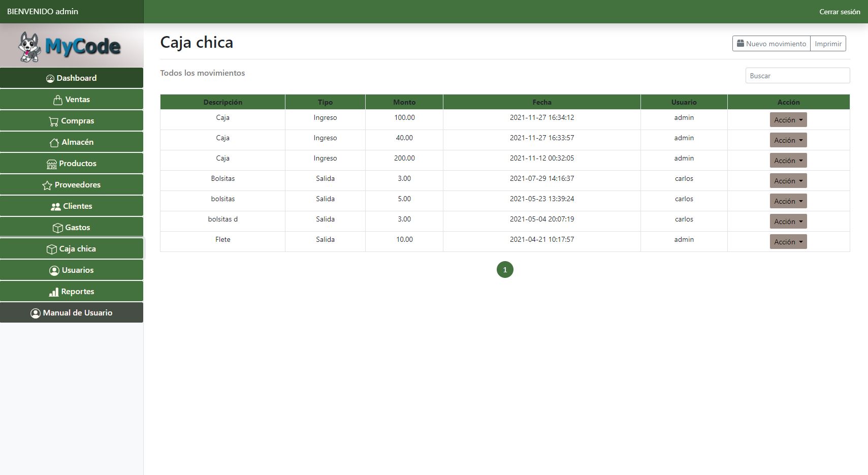868x475 pixels.
Task: Expand Acción menu for Bolsitas 3.00 July entry
Action: pyautogui.click(x=788, y=181)
